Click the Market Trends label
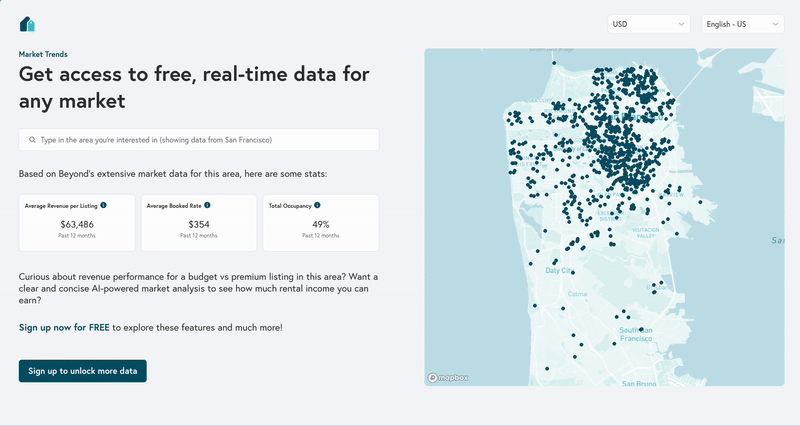Image resolution: width=800 pixels, height=426 pixels. [x=43, y=54]
